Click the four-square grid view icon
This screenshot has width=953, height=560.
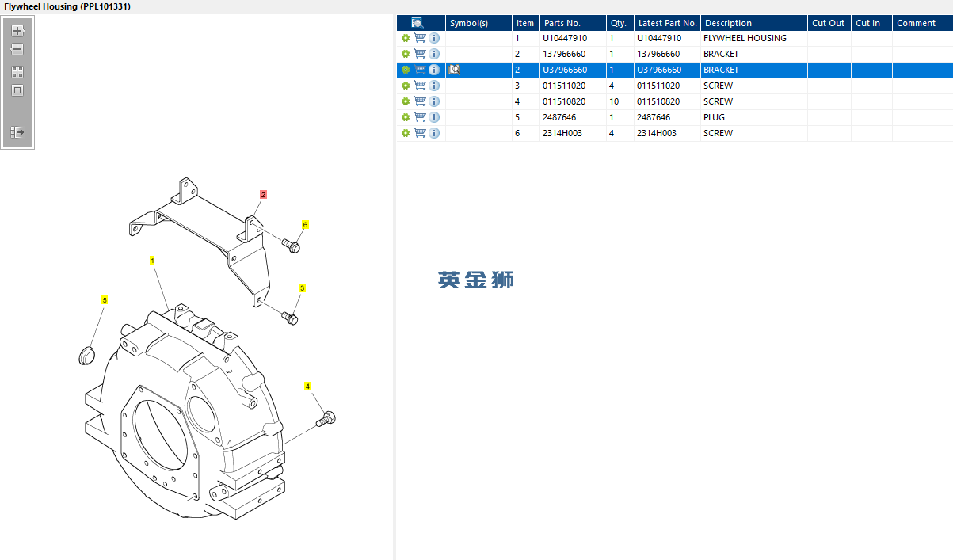tap(17, 71)
